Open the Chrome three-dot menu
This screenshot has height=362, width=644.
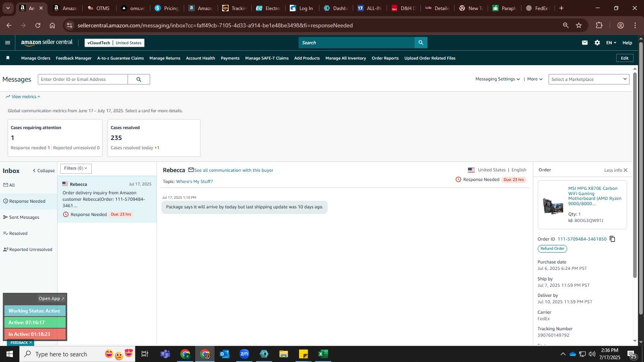[635, 25]
